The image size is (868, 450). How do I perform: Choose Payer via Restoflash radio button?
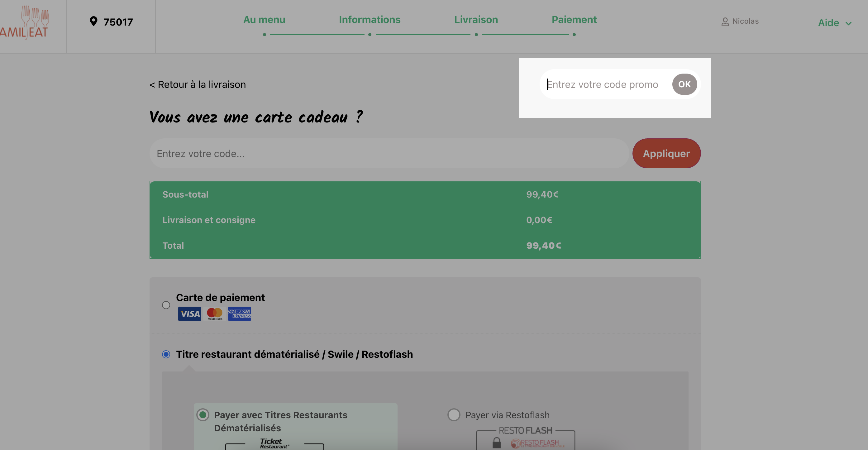tap(454, 415)
